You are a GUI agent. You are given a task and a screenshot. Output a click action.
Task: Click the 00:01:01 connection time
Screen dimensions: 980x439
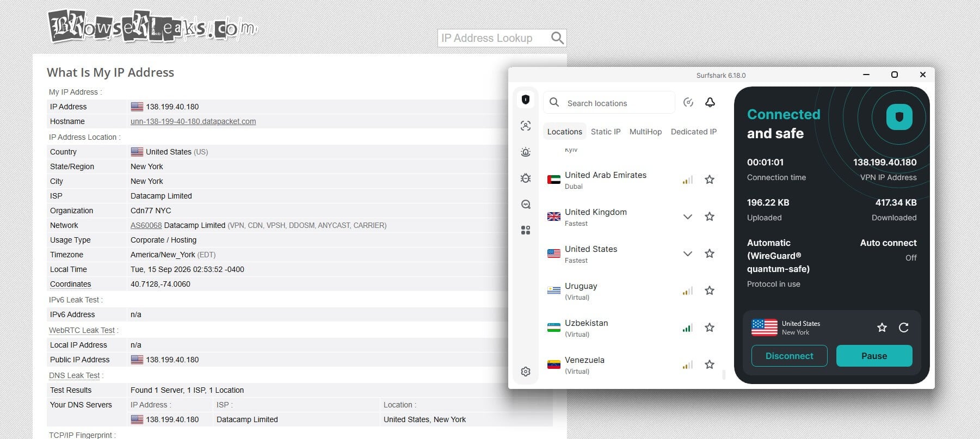(765, 162)
